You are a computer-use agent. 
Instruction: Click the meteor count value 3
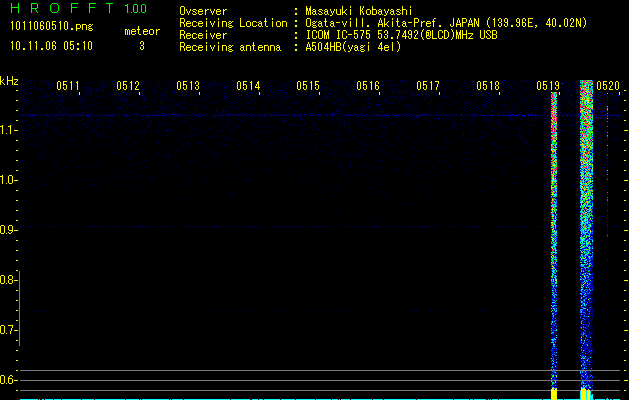(x=142, y=46)
